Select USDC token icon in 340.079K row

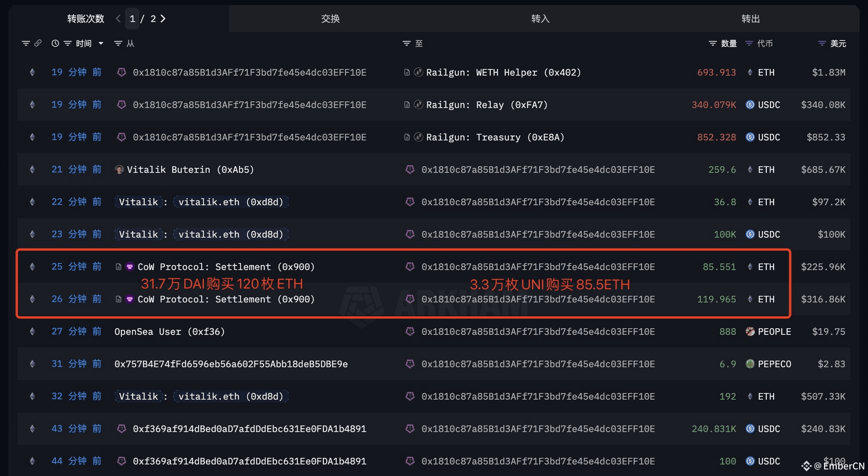coord(750,105)
